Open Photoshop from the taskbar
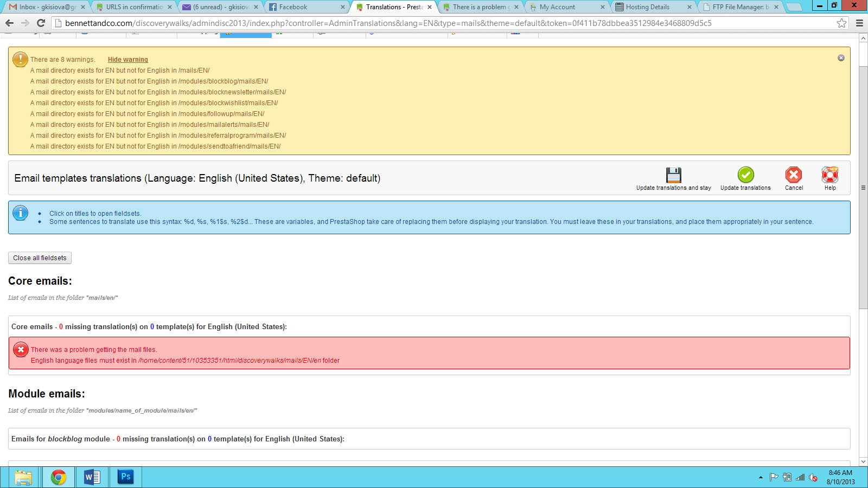This screenshot has width=868, height=488. tap(126, 477)
